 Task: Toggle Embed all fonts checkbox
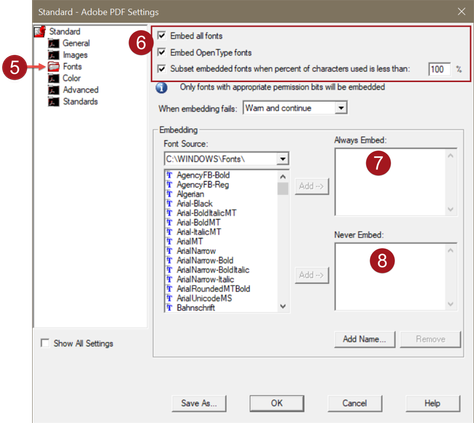point(162,35)
